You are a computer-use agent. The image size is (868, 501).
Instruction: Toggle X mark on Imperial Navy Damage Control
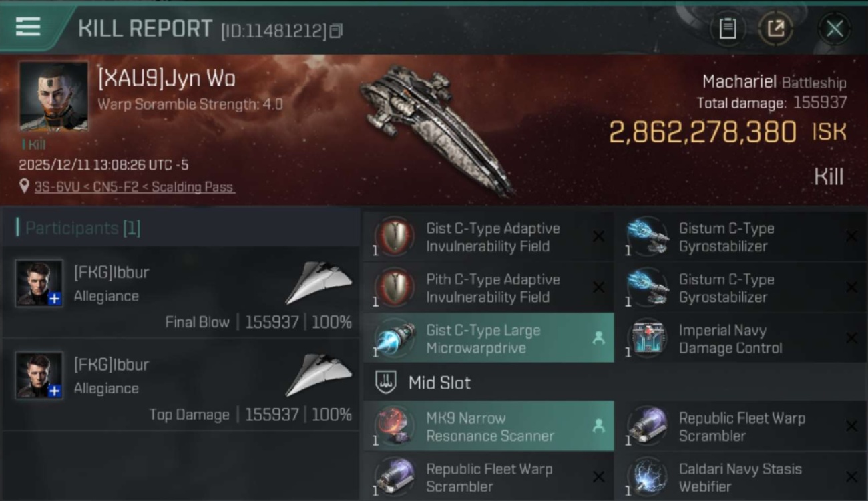coord(851,339)
